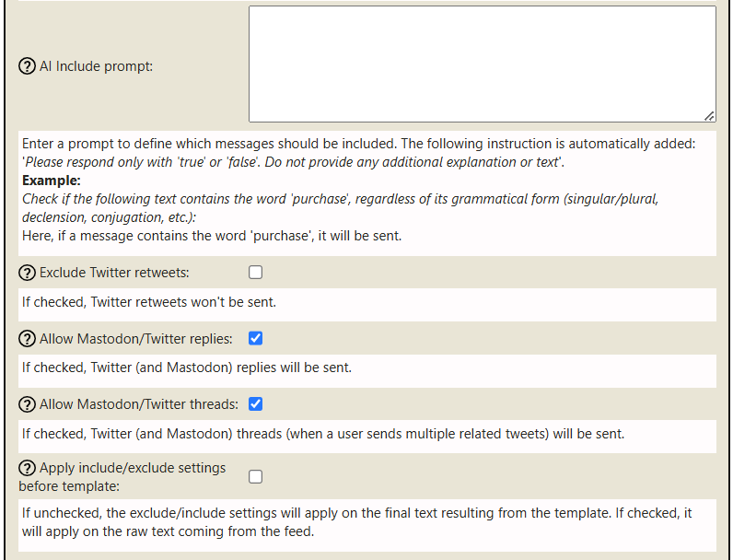Click 'Apply include/exclude settings before template:' label

(x=132, y=468)
